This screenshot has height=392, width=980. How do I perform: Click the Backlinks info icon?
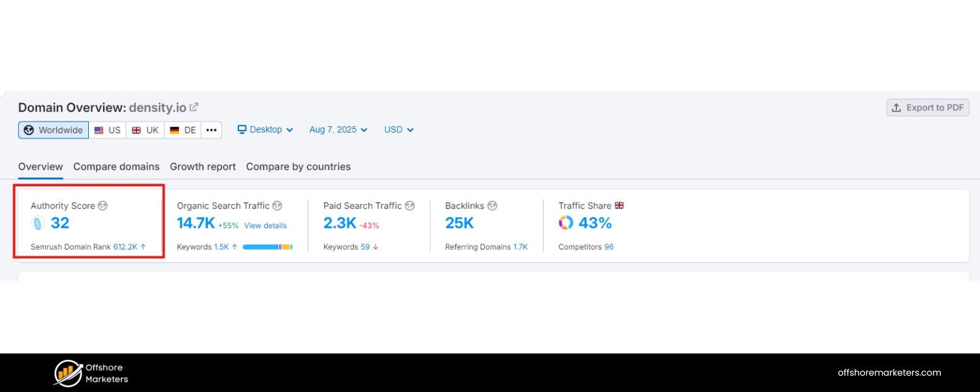click(x=493, y=205)
